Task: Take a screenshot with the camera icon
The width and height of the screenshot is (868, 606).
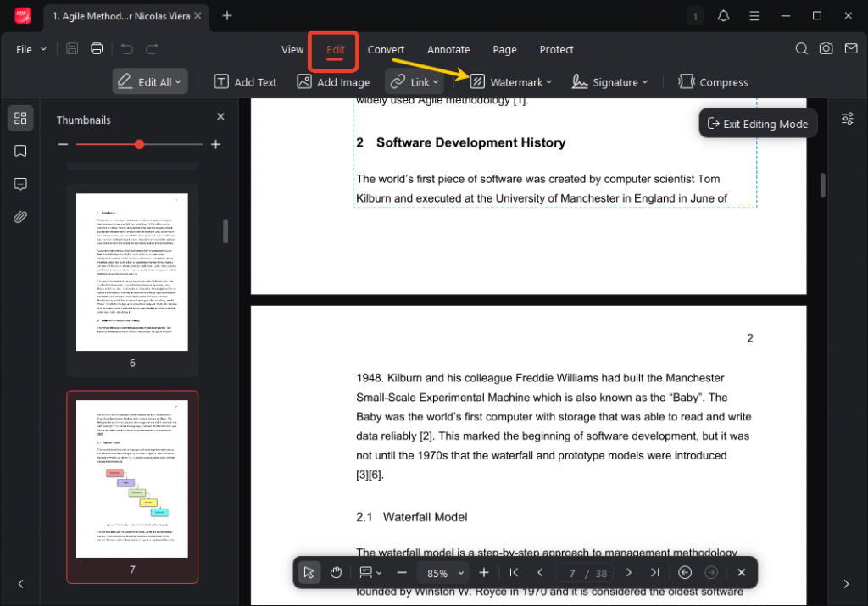Action: pos(826,49)
